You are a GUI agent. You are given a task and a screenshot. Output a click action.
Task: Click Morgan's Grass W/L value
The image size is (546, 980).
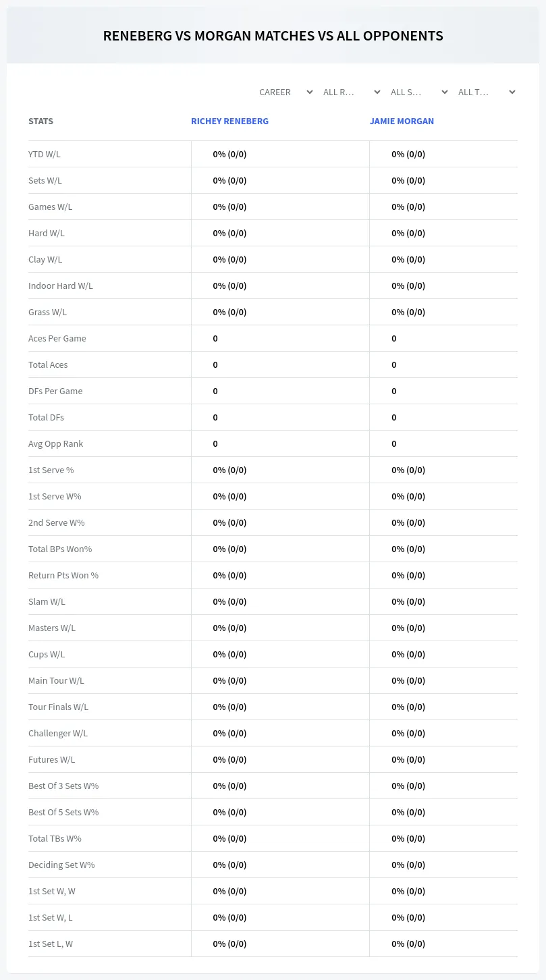tap(408, 312)
